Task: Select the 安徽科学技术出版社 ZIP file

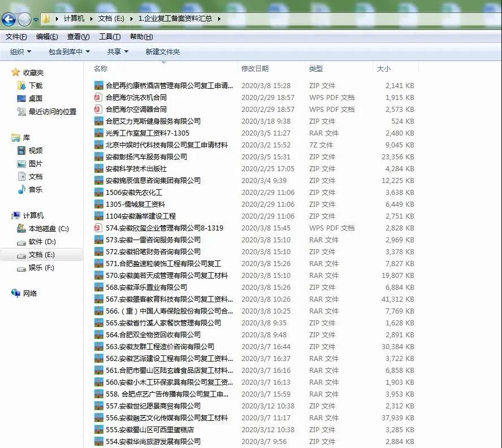Action: [136, 169]
